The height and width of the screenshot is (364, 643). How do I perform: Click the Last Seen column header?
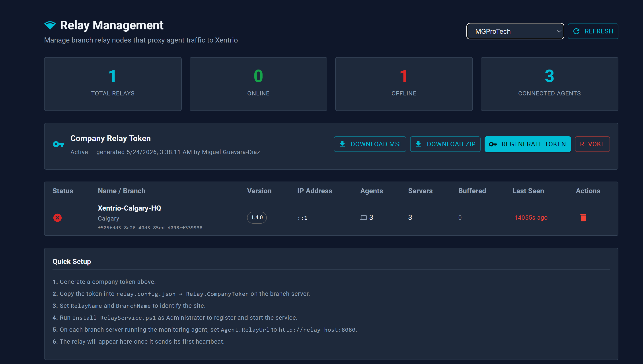[528, 191]
